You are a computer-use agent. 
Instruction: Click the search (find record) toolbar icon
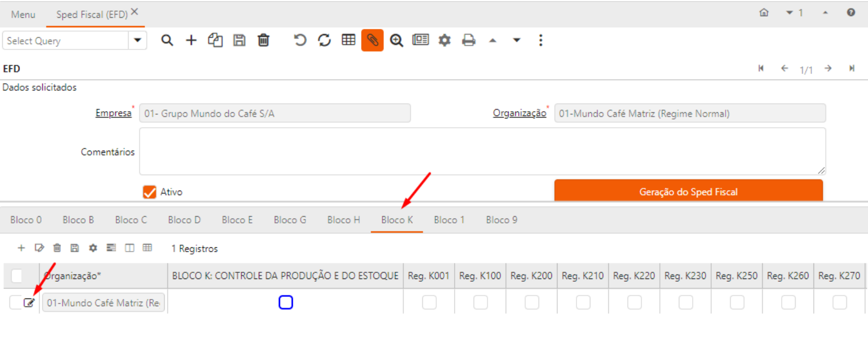(167, 41)
